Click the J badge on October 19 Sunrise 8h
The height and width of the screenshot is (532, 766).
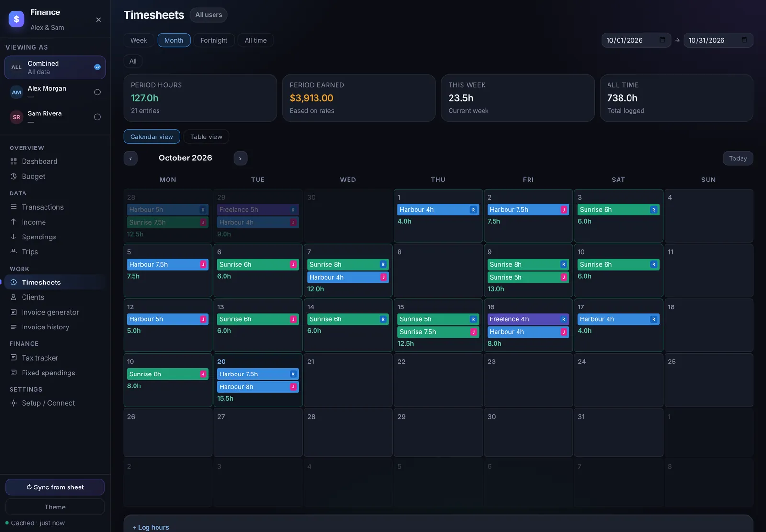tap(203, 374)
